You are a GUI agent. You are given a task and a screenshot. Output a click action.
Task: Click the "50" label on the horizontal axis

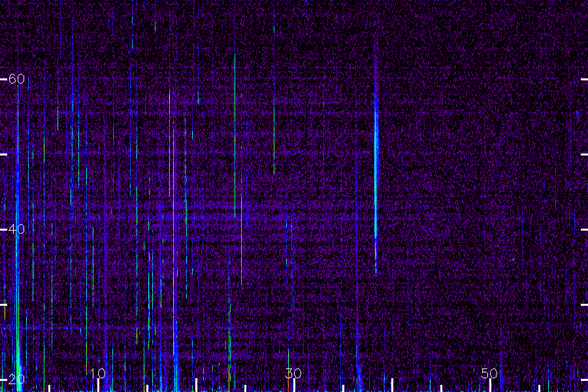(489, 373)
